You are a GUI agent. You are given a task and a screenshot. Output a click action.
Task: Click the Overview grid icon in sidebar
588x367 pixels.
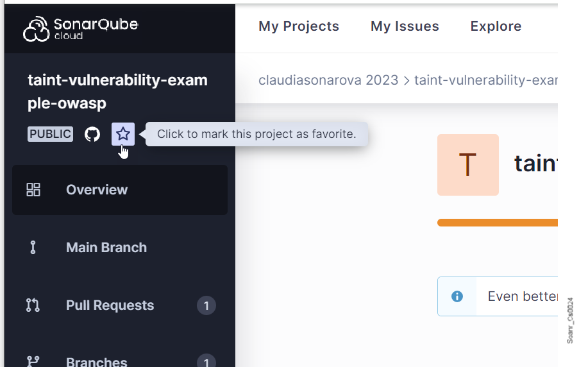pos(33,190)
